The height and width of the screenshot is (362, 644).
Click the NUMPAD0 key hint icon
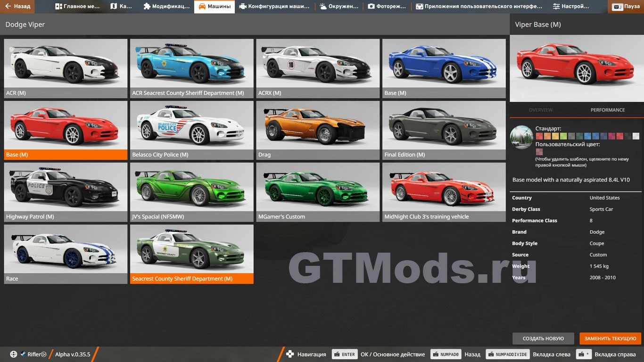coord(446,354)
